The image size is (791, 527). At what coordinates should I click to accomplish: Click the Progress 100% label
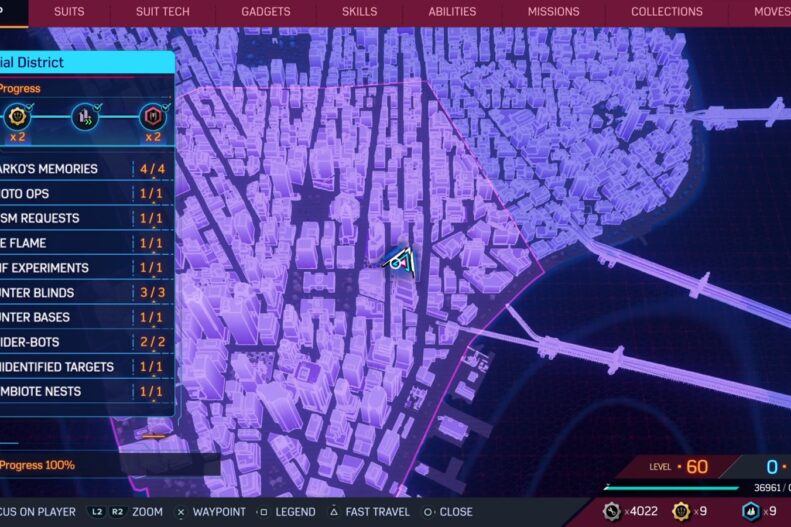(x=37, y=465)
